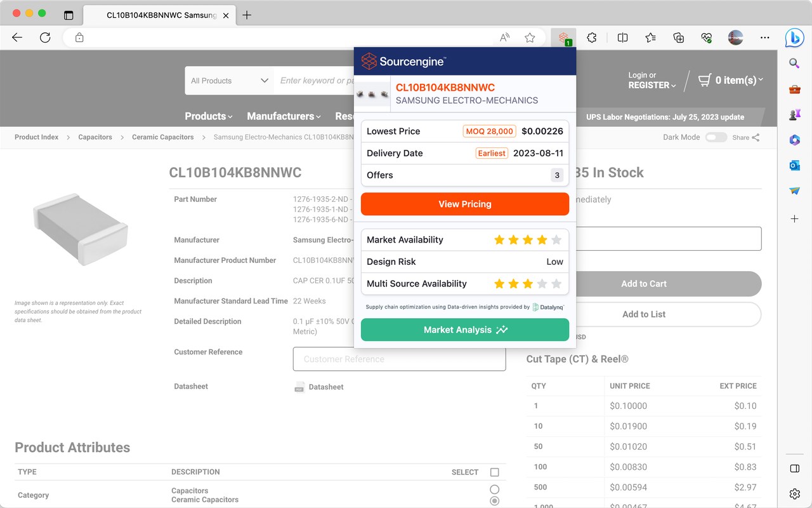The image size is (812, 508).
Task: Open the split screen icon
Action: pyautogui.click(x=622, y=38)
